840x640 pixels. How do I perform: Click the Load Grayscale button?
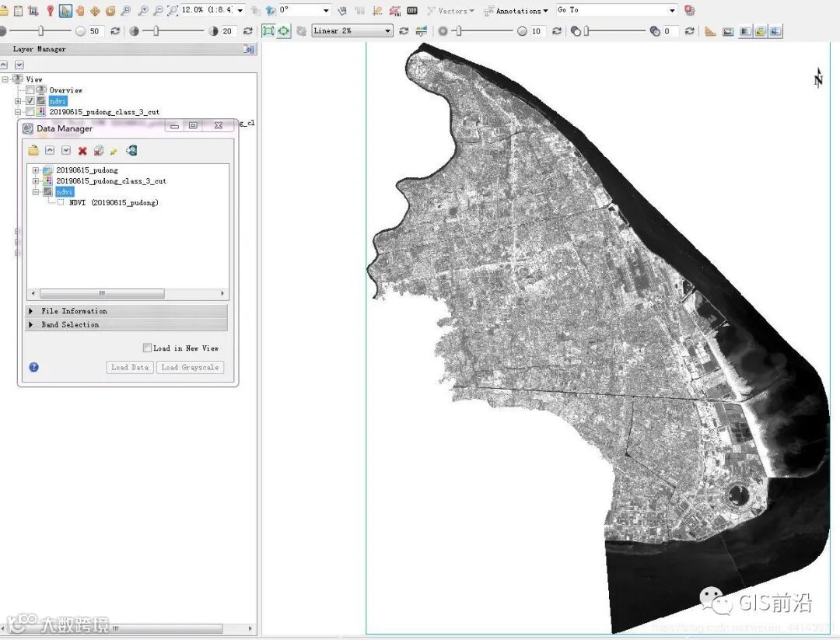click(190, 367)
